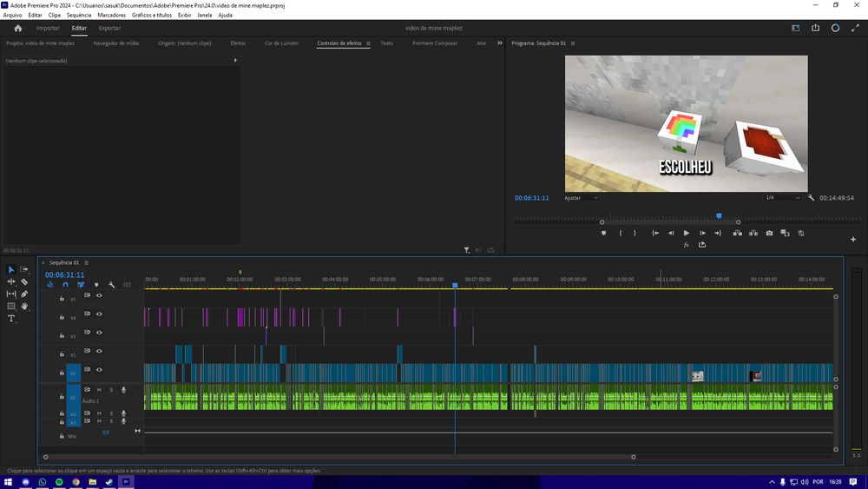The height and width of the screenshot is (489, 868).
Task: Click the Home icon in the top bar
Action: tap(17, 28)
